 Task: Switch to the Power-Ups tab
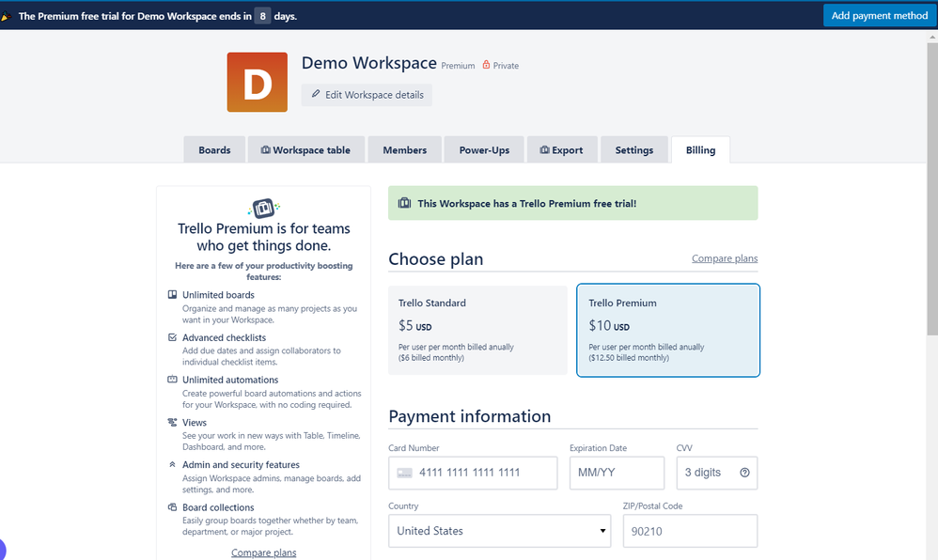tap(483, 149)
